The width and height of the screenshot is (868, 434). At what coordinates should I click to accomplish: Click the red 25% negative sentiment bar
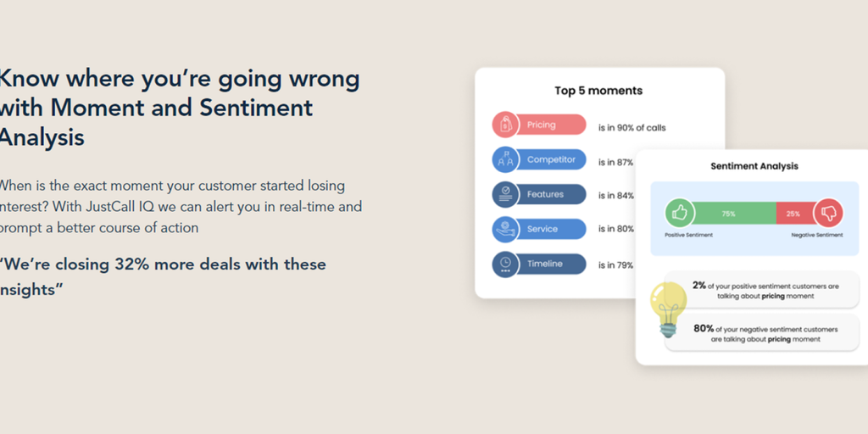point(793,214)
